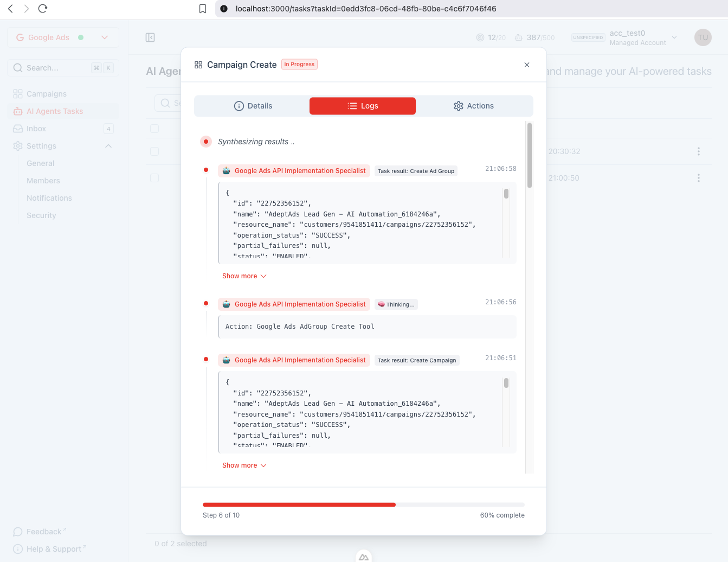Open the acc_test0 account dropdown
Image resolution: width=728 pixels, height=562 pixels.
pyautogui.click(x=624, y=37)
